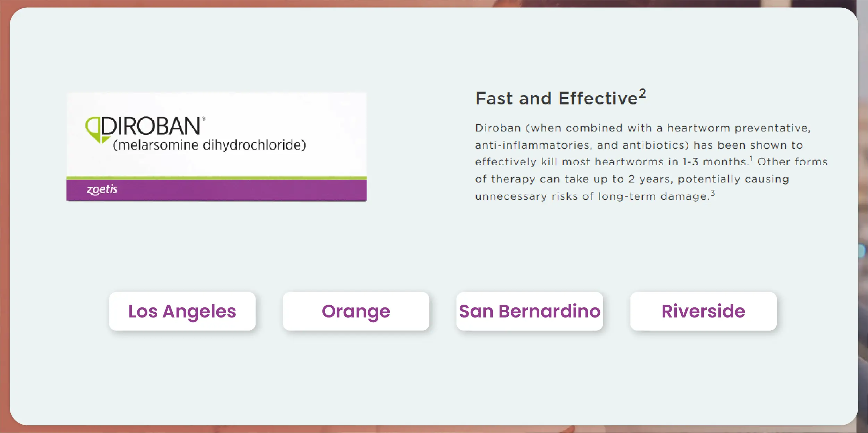Click the '(melarsomine dihydrochloride)' label

tap(210, 145)
